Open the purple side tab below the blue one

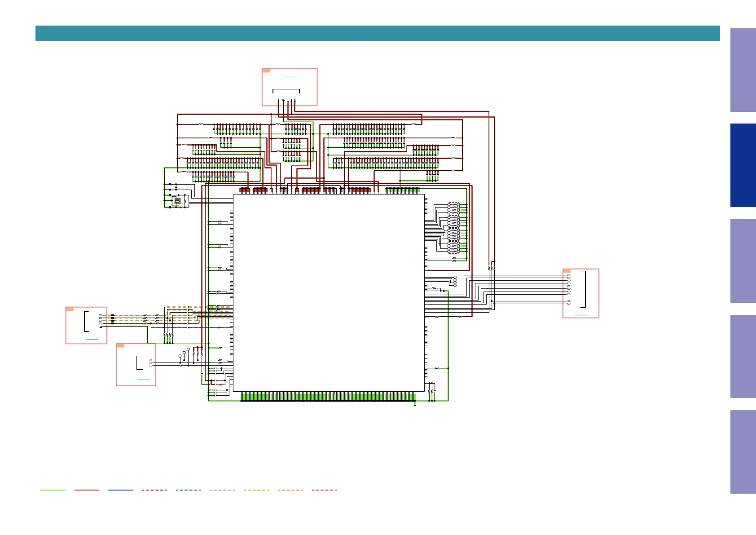743,261
